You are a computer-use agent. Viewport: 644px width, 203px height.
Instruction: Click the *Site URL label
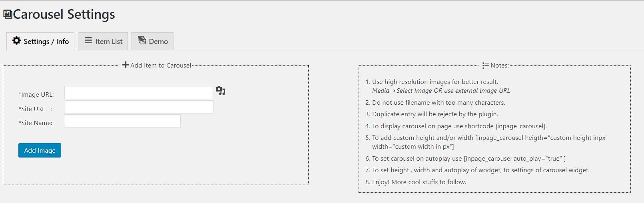(x=35, y=109)
